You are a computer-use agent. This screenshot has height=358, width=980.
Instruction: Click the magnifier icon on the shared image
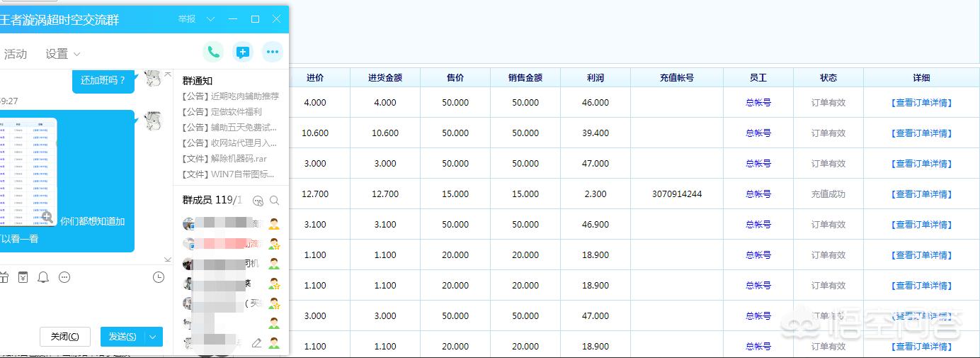(47, 217)
